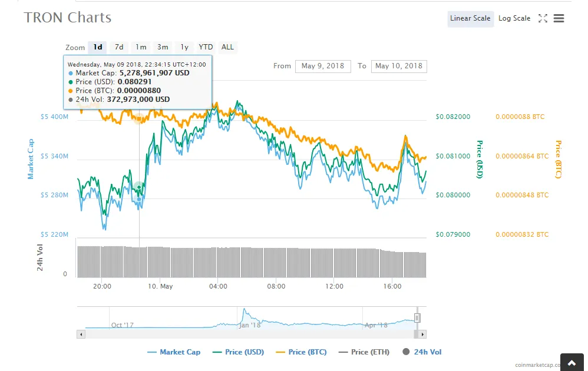Set zoom to YTD

point(206,47)
